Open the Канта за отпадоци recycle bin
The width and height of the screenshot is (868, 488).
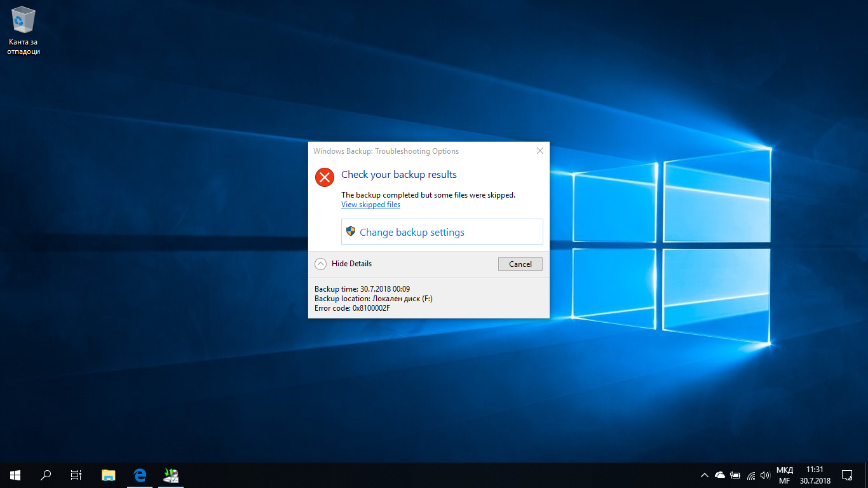click(24, 20)
